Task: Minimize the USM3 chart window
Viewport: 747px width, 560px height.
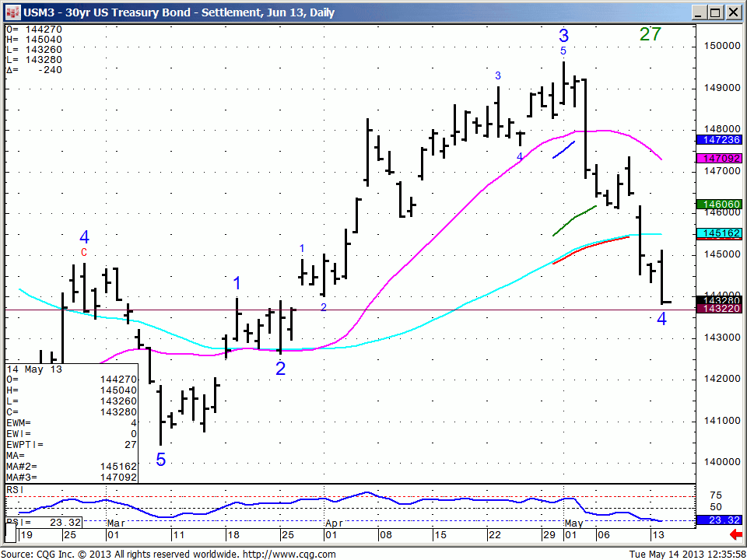Action: 699,12
